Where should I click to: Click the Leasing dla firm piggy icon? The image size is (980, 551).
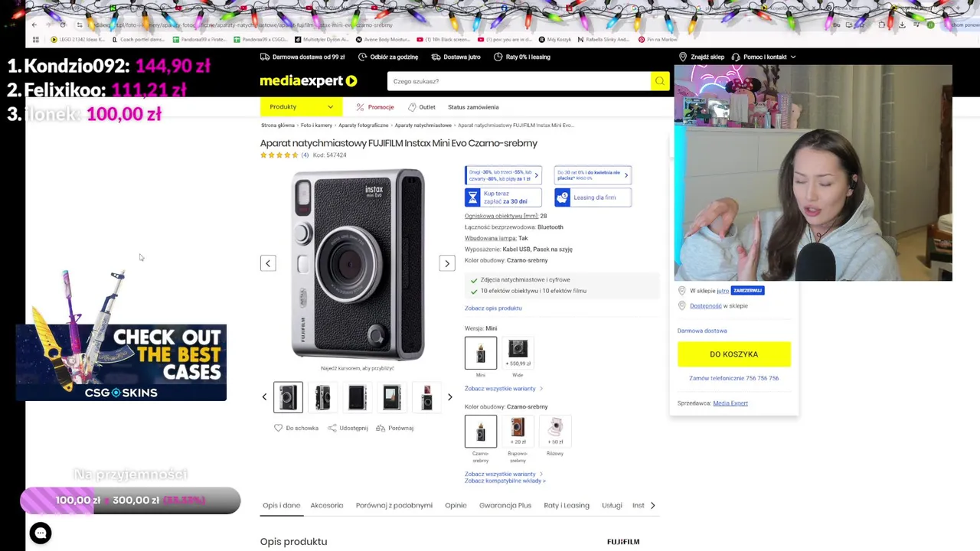click(563, 197)
